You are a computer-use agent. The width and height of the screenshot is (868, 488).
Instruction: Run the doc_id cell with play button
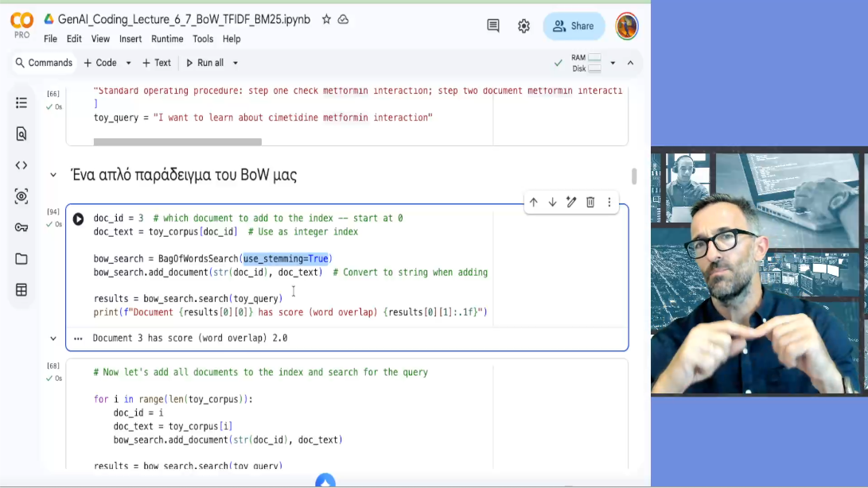click(x=78, y=219)
